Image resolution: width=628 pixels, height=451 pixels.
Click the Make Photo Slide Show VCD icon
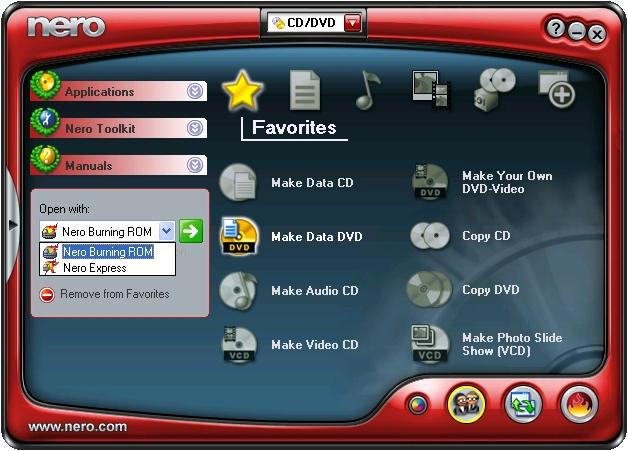point(430,344)
